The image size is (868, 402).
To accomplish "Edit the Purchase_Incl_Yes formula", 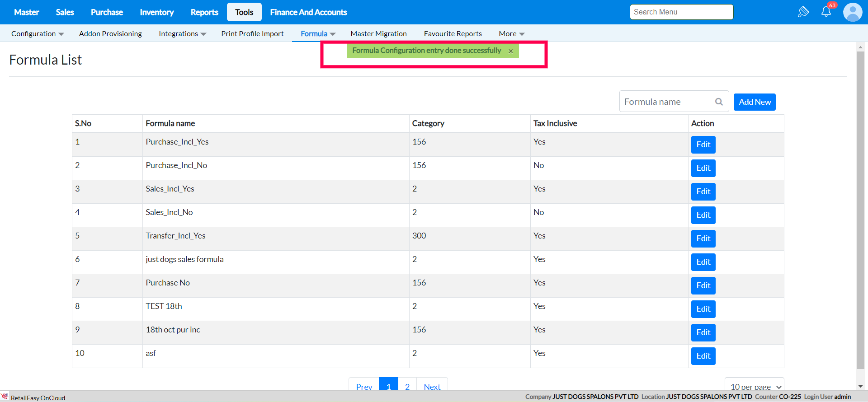I will coord(703,145).
